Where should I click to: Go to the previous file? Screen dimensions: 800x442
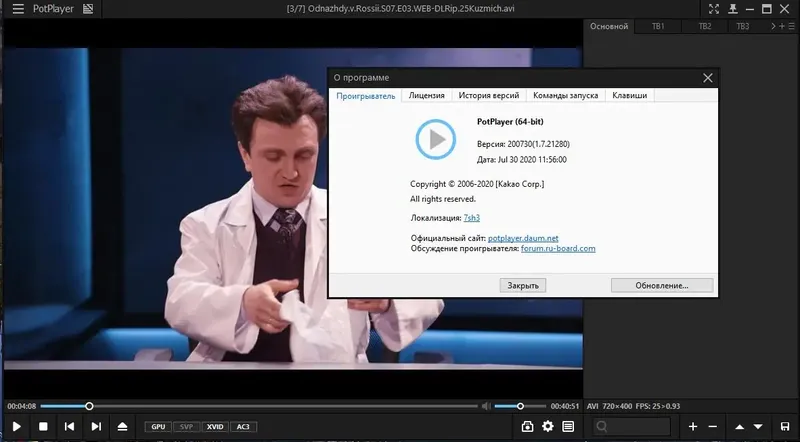pos(69,426)
